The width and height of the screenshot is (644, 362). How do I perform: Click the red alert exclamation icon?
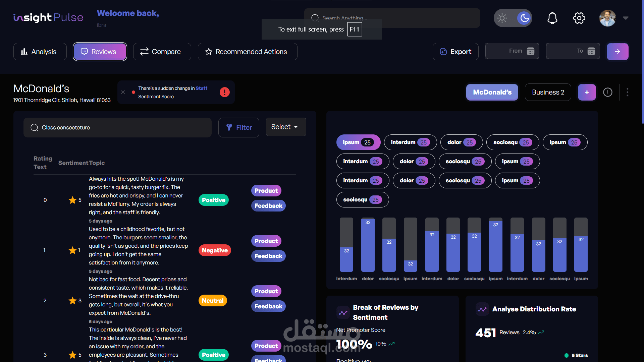point(225,92)
